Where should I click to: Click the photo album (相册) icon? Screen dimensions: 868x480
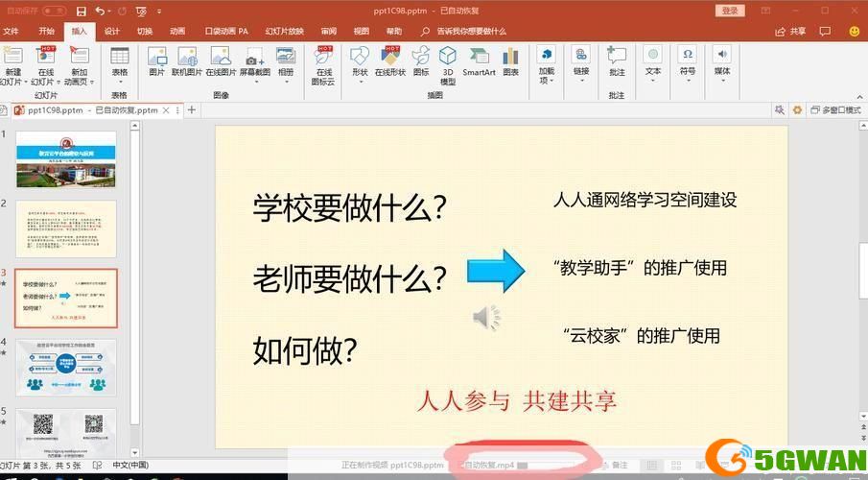pos(286,56)
